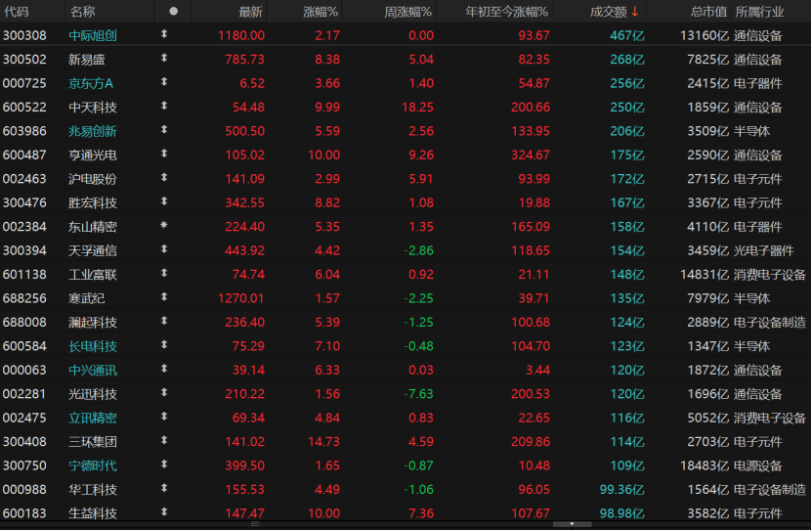Click the pin icon in 沪电股份 row
Screen dimensions: 812x531
pyautogui.click(x=164, y=178)
